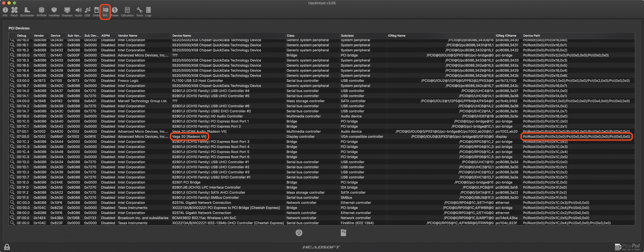Open the Tools section

(139, 12)
